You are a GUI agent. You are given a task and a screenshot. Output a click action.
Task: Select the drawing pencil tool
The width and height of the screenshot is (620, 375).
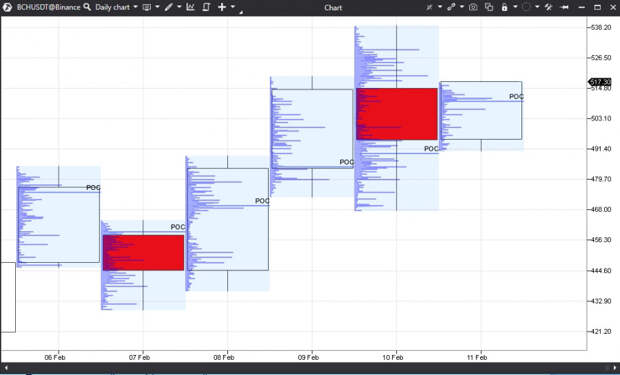(169, 7)
